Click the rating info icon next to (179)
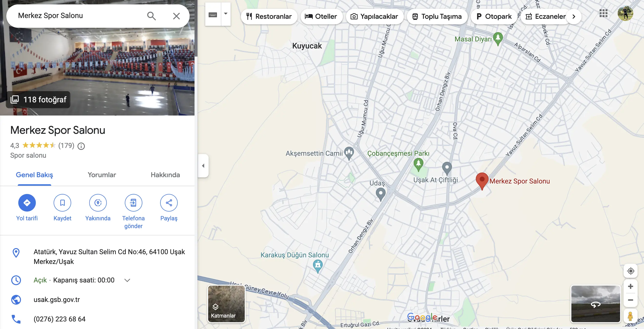Screen dimensions: 644x329 (81, 146)
